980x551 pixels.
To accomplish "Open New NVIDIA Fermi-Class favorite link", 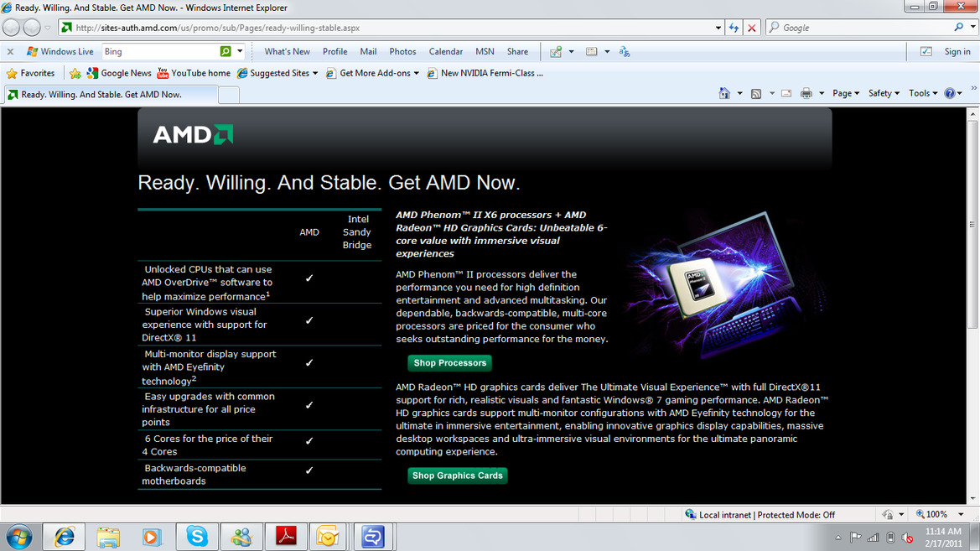I will [x=485, y=73].
